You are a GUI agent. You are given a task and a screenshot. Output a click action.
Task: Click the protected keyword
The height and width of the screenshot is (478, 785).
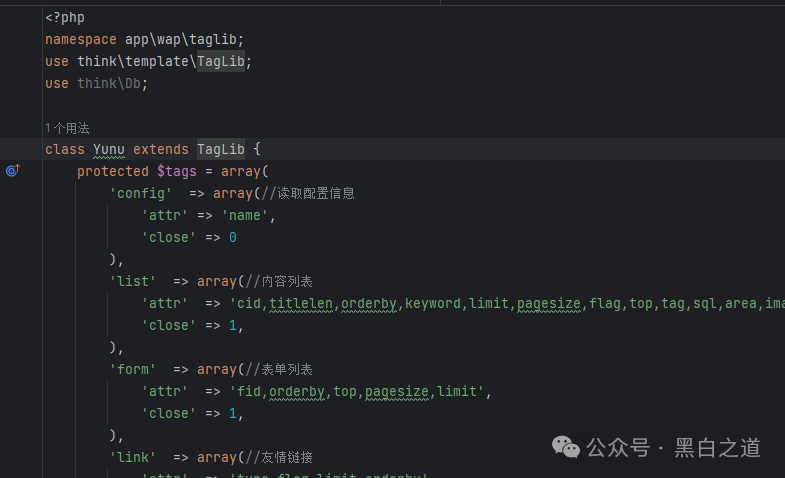(113, 171)
